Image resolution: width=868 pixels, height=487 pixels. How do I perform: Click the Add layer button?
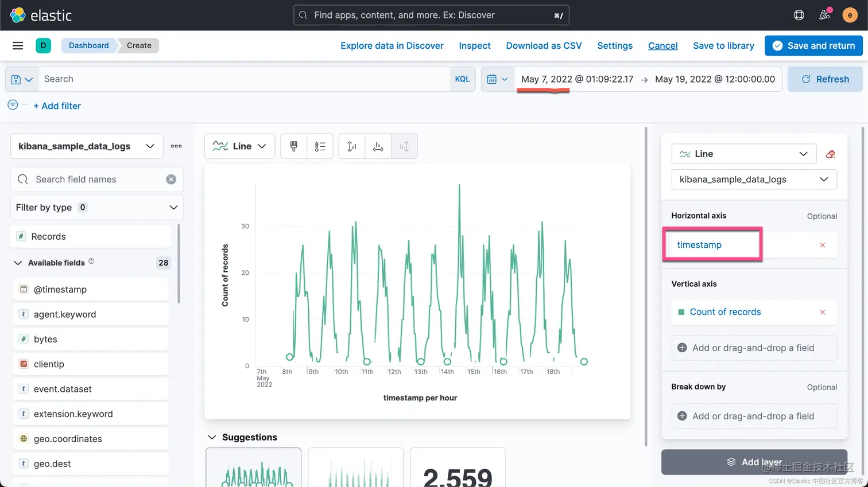(x=754, y=462)
